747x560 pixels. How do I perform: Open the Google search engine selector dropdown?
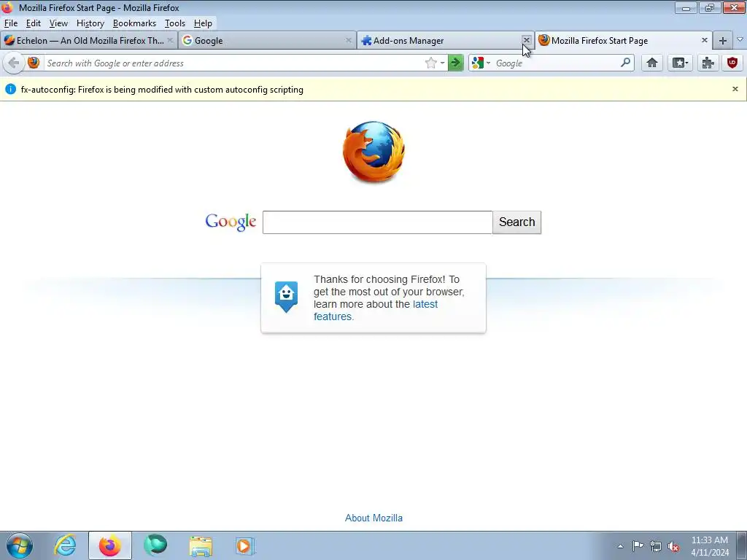[481, 63]
